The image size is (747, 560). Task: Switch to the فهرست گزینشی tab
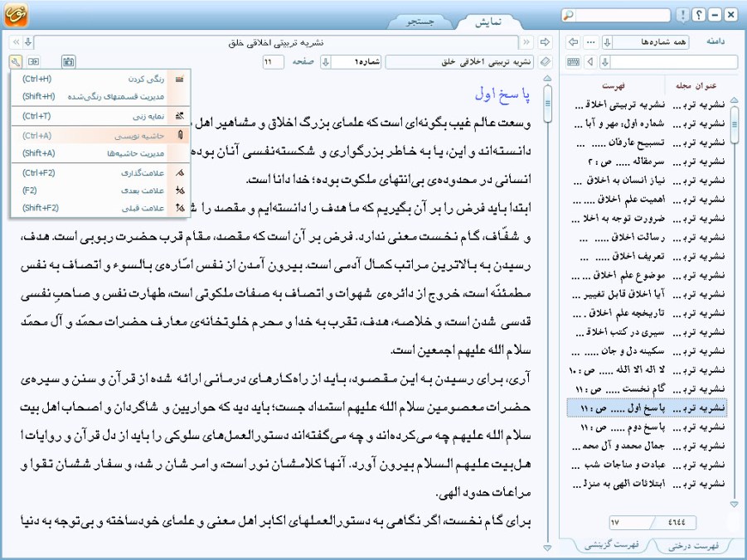(x=612, y=546)
